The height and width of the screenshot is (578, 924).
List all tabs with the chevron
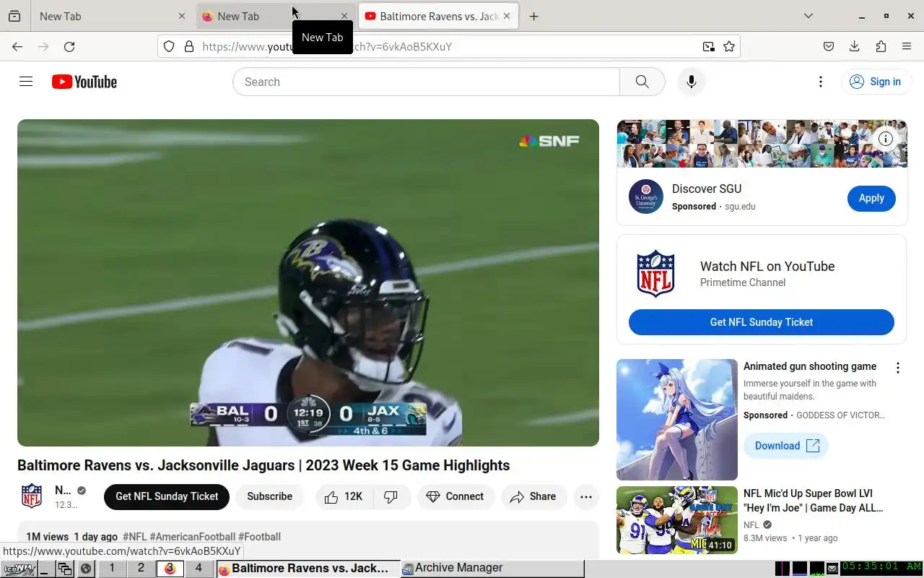tap(808, 16)
